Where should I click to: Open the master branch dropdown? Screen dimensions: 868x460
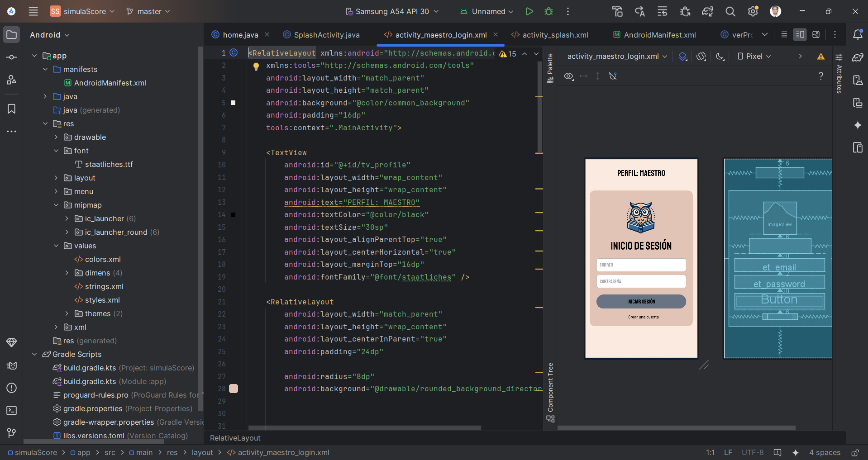pos(148,11)
